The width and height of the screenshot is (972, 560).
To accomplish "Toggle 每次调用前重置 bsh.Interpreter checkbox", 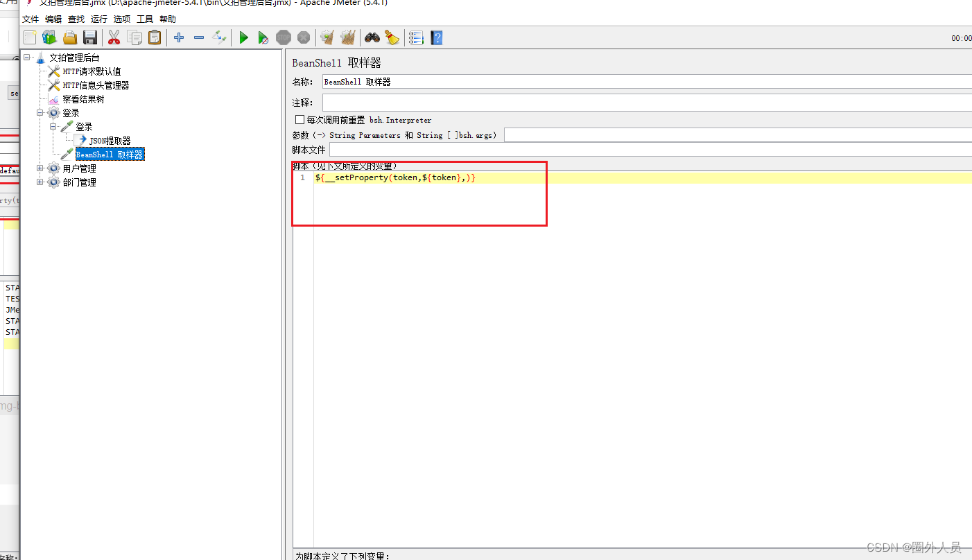I will tap(300, 120).
